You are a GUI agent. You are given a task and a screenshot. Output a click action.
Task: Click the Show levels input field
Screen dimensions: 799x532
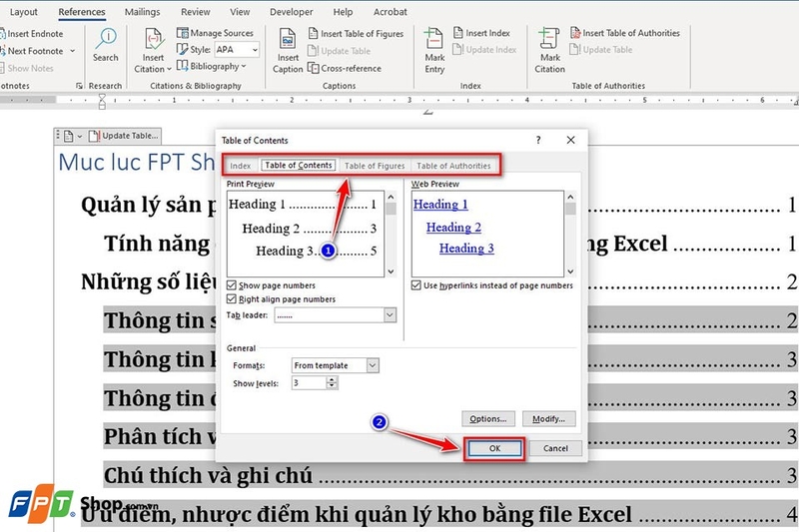pyautogui.click(x=309, y=383)
